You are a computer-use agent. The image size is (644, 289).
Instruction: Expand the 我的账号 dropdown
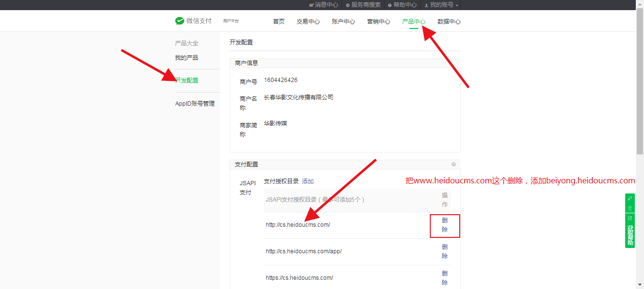[x=441, y=5]
